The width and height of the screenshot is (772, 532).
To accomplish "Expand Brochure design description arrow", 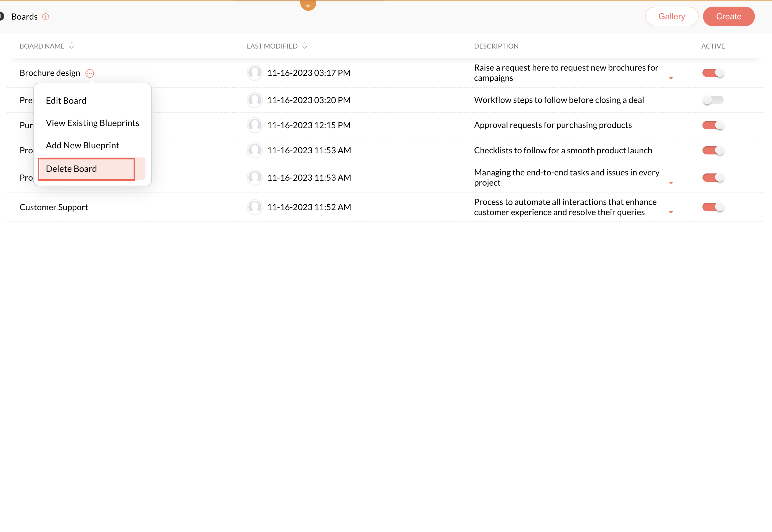I will click(671, 78).
